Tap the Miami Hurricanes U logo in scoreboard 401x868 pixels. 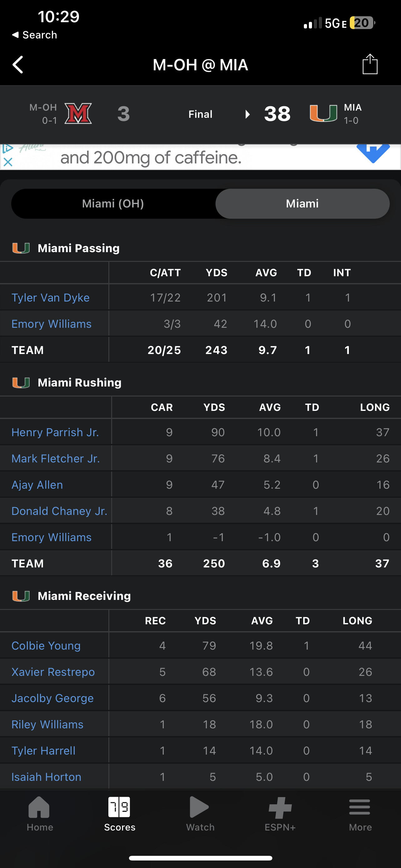[x=323, y=113]
